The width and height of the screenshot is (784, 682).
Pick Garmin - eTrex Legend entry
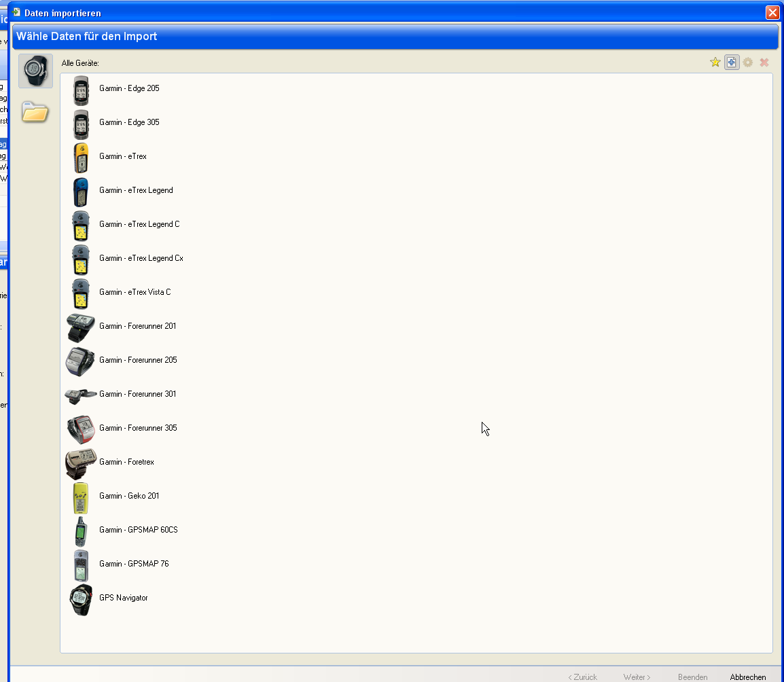pyautogui.click(x=136, y=190)
